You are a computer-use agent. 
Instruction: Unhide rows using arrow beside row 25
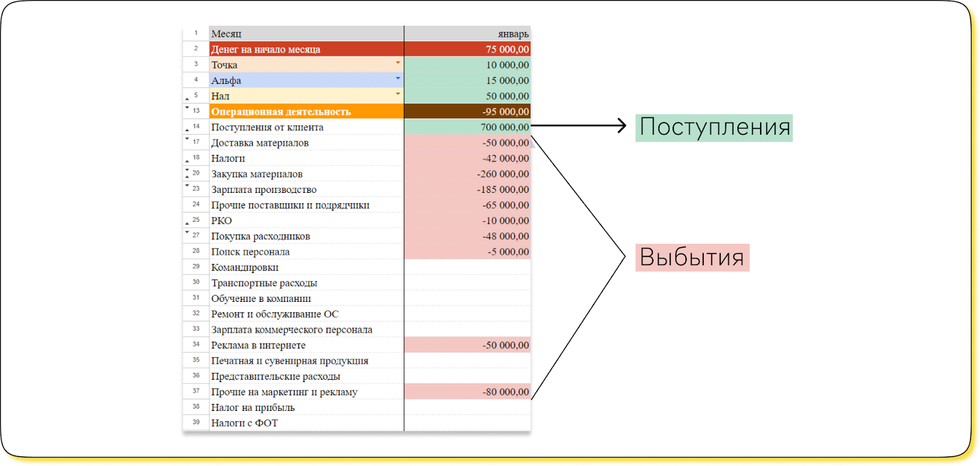point(187,223)
